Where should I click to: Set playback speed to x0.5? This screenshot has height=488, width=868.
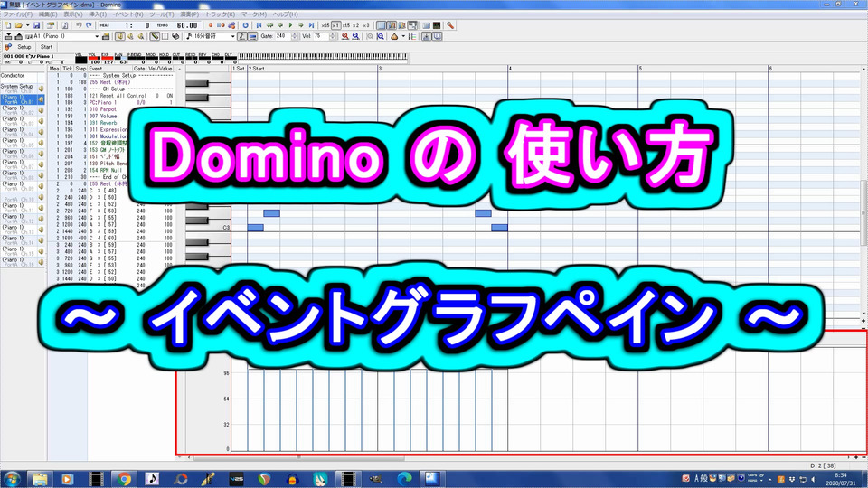point(325,25)
